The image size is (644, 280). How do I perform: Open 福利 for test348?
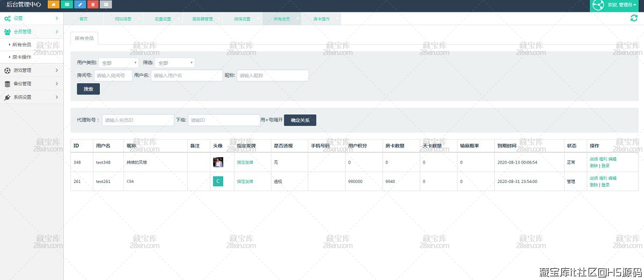[x=603, y=159]
